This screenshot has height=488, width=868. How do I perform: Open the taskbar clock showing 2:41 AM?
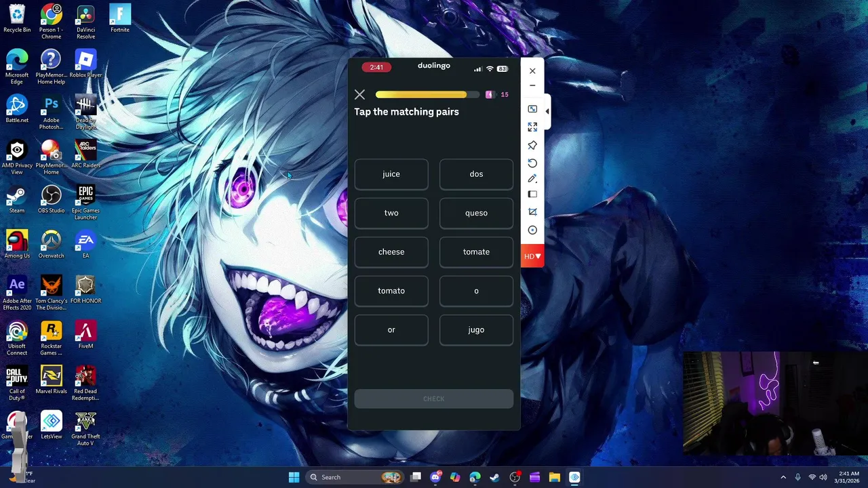(848, 477)
